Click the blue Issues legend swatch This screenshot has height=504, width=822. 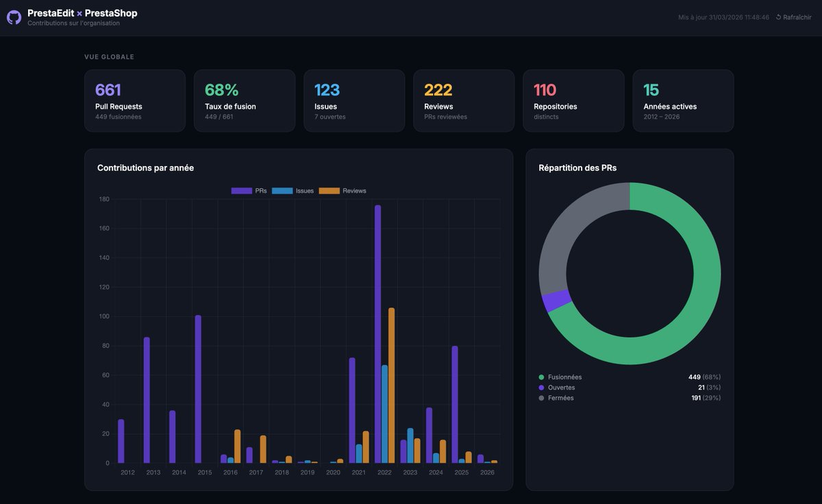coord(282,190)
